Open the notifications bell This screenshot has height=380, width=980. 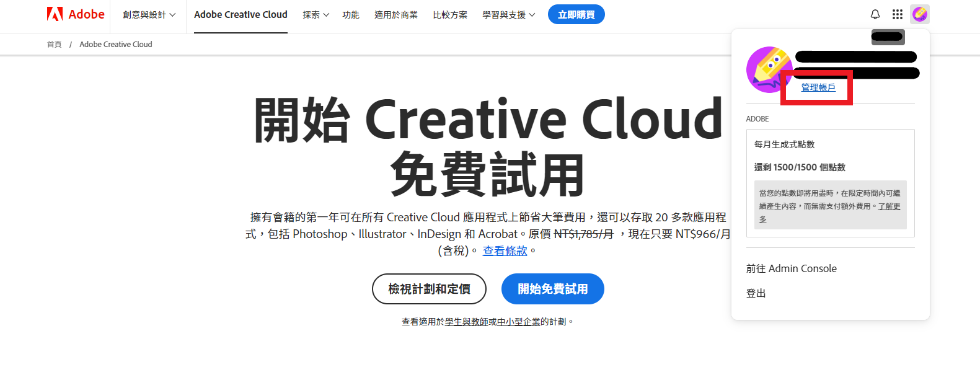point(875,14)
